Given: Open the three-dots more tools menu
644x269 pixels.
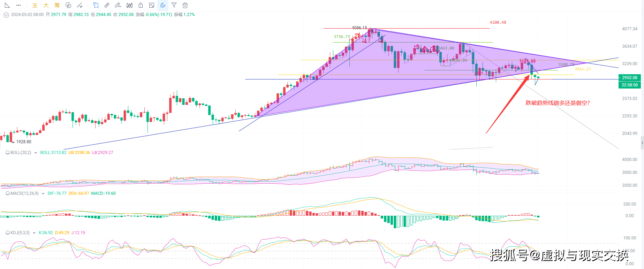Looking at the screenshot, I should click(x=18, y=5).
